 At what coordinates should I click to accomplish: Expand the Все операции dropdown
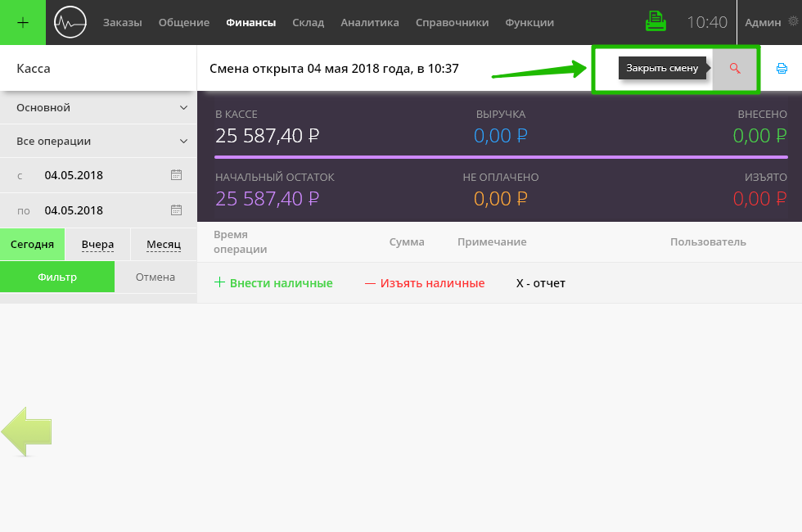pos(183,142)
